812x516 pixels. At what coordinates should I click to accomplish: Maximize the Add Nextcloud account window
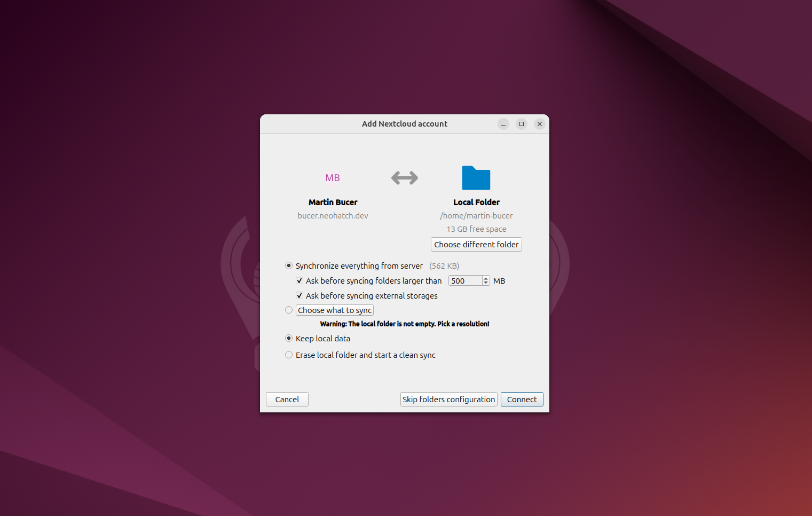point(522,124)
